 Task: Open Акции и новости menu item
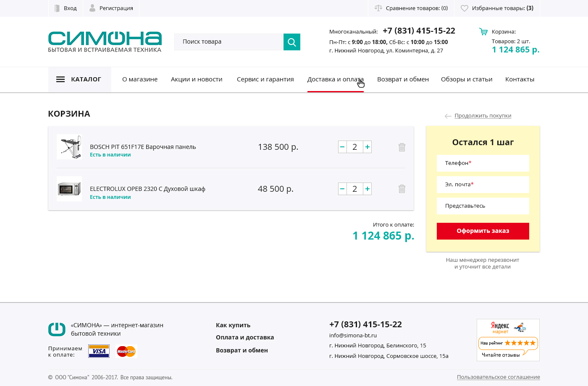(197, 79)
